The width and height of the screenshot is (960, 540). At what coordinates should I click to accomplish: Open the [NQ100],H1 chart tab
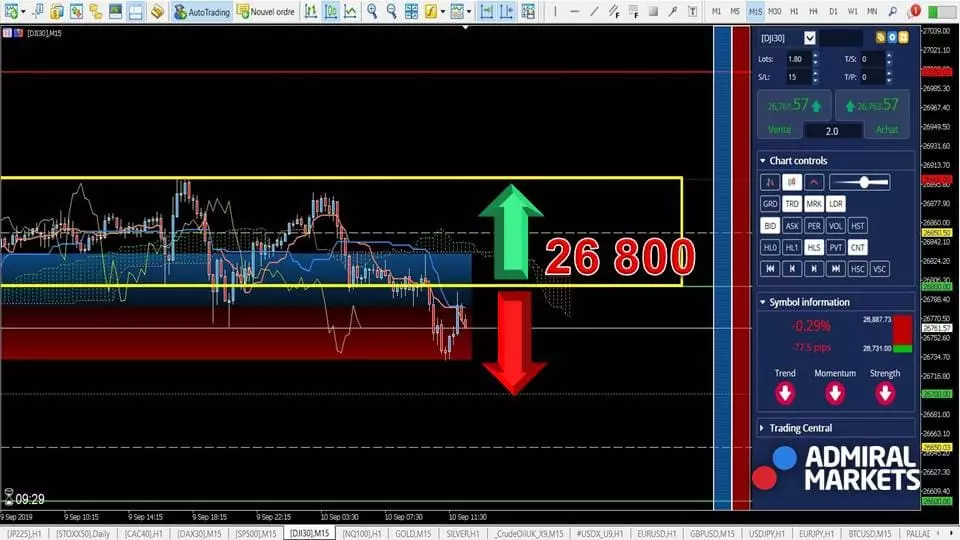click(x=361, y=534)
